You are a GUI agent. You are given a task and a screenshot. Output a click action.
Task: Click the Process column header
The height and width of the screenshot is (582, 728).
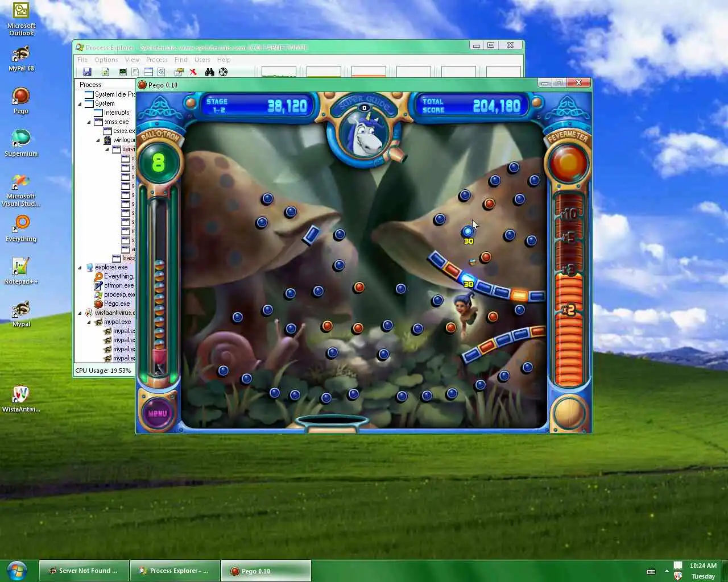tap(105, 85)
